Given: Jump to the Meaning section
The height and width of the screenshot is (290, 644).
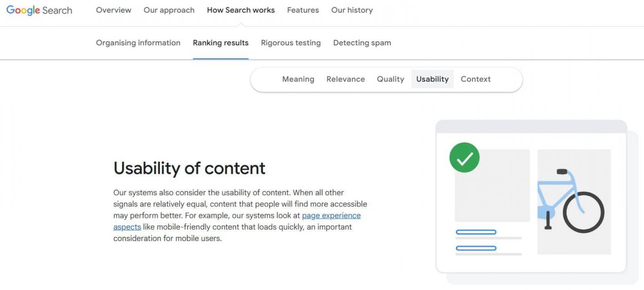Looking at the screenshot, I should 298,79.
